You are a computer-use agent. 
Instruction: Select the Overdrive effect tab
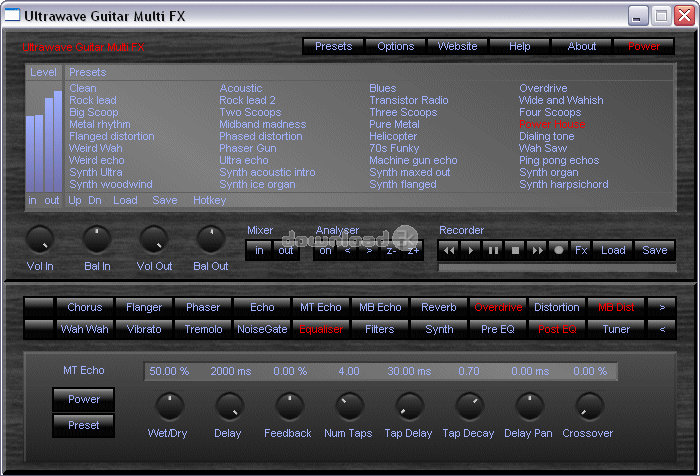(498, 307)
